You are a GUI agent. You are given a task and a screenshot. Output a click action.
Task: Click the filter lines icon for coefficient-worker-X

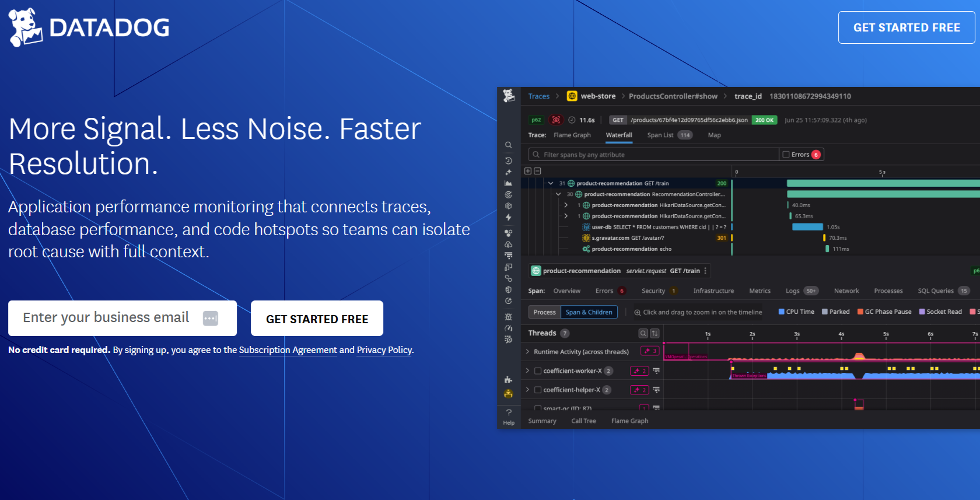[656, 371]
